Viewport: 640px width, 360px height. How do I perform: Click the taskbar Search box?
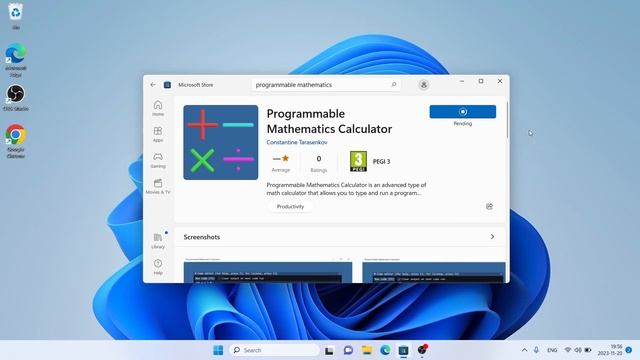click(274, 350)
